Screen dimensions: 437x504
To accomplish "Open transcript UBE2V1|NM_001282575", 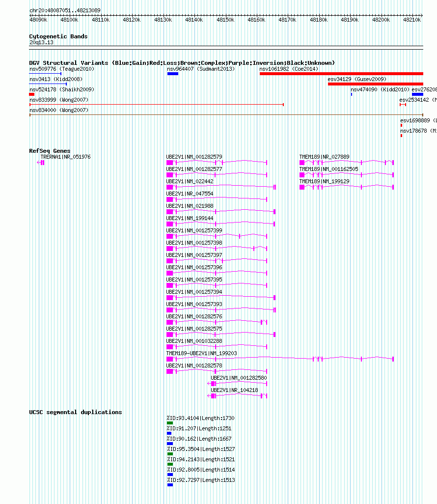I will 194,329.
